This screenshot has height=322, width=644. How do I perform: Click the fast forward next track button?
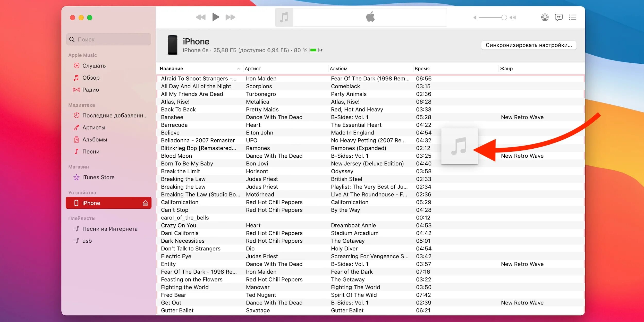[230, 17]
